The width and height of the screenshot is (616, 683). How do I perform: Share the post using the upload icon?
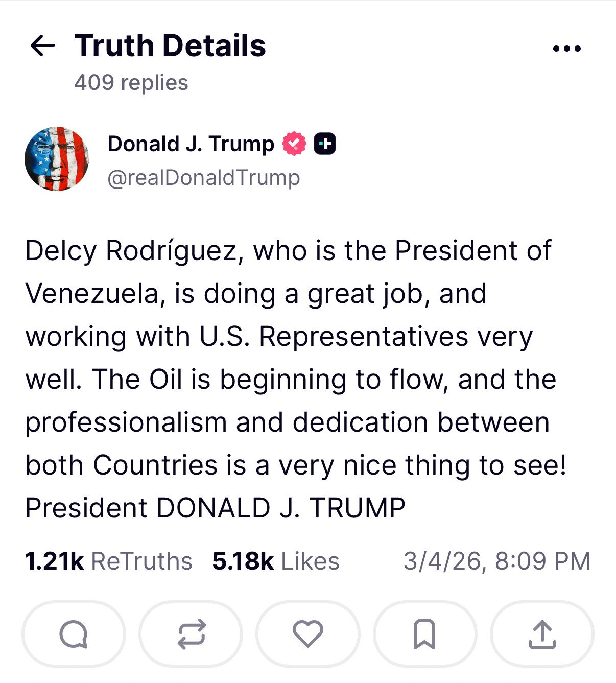[542, 634]
